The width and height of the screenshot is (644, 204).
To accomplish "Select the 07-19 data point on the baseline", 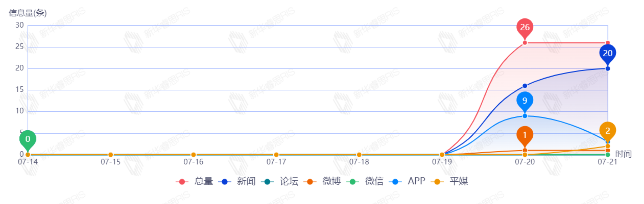I will click(x=442, y=155).
